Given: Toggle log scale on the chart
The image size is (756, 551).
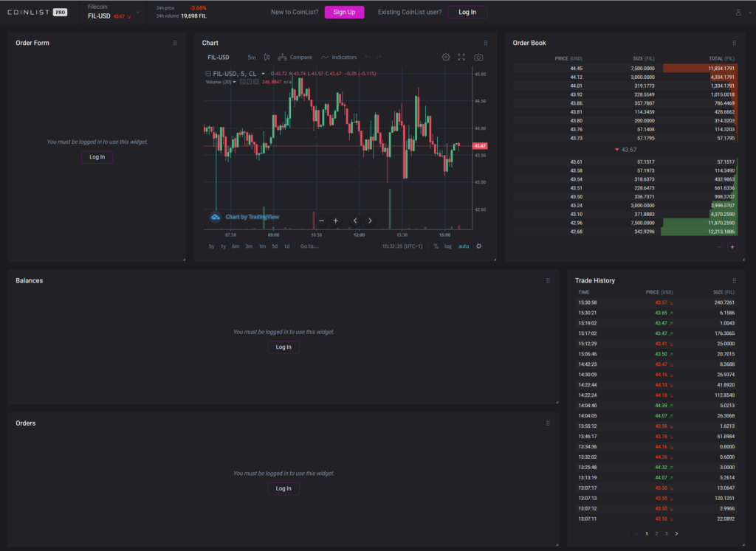Looking at the screenshot, I should [x=448, y=246].
